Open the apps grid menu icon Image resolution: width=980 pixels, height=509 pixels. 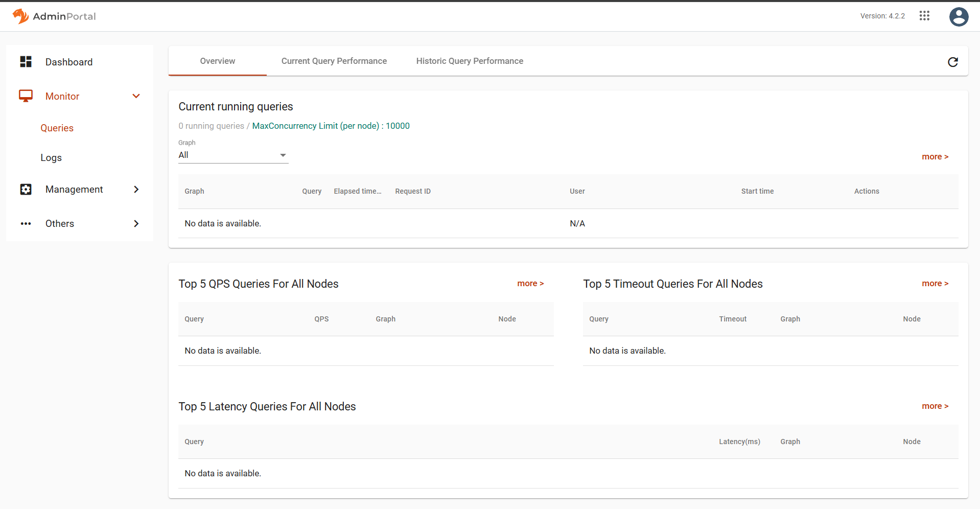[x=924, y=16]
